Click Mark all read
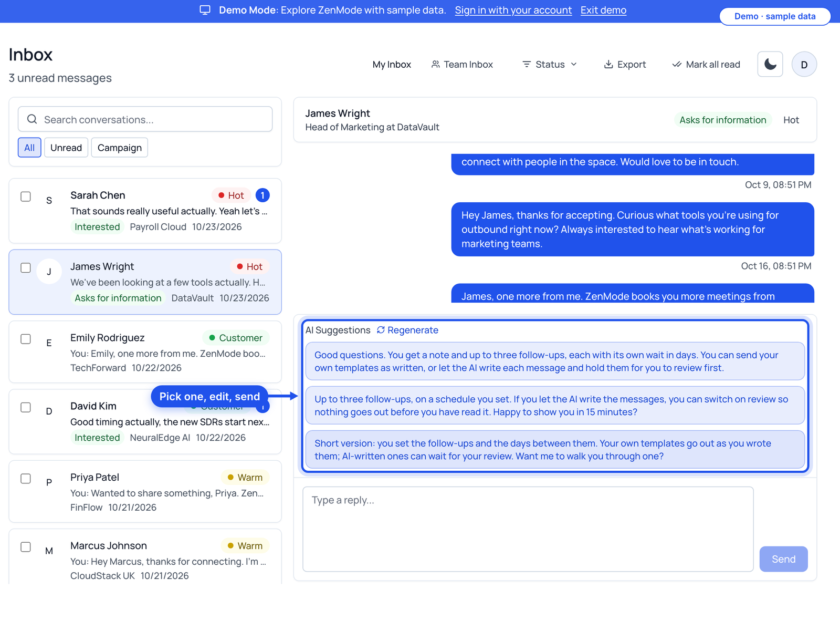The image size is (840, 631). click(x=706, y=64)
